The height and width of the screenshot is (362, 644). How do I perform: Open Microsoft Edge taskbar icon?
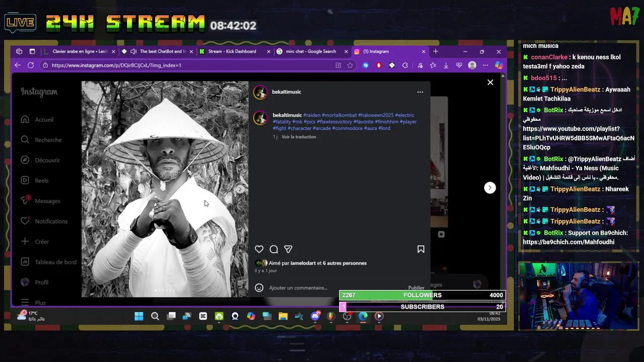[x=363, y=316]
